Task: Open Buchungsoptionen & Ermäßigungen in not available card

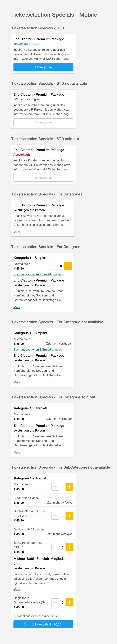Action: pyautogui.click(x=38, y=349)
